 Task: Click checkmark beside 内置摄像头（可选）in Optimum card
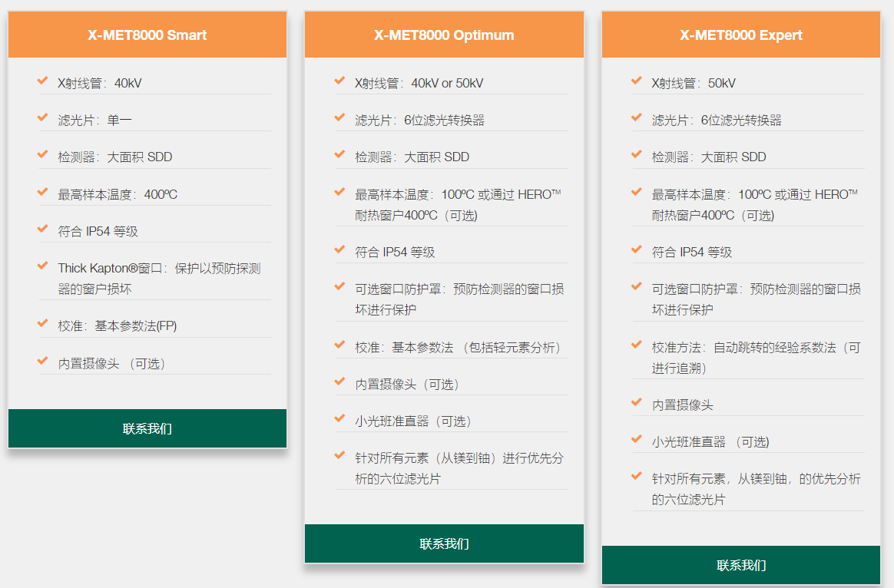339,382
